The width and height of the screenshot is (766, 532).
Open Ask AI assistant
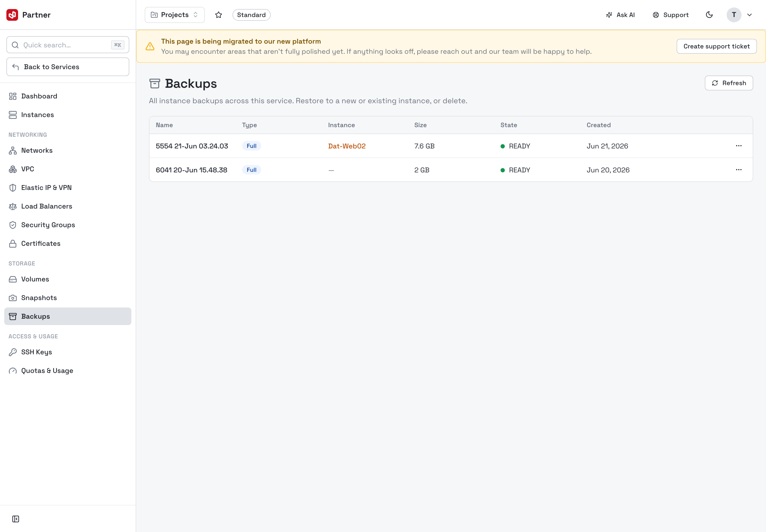click(x=620, y=15)
